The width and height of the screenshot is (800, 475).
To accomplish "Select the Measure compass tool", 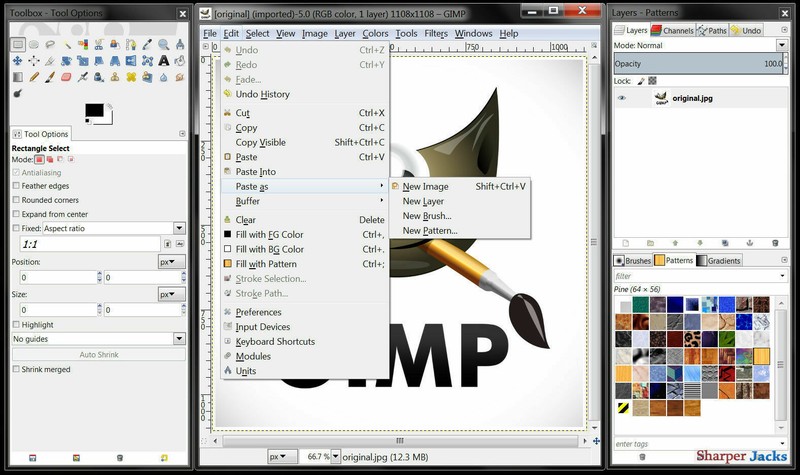I will coord(180,44).
